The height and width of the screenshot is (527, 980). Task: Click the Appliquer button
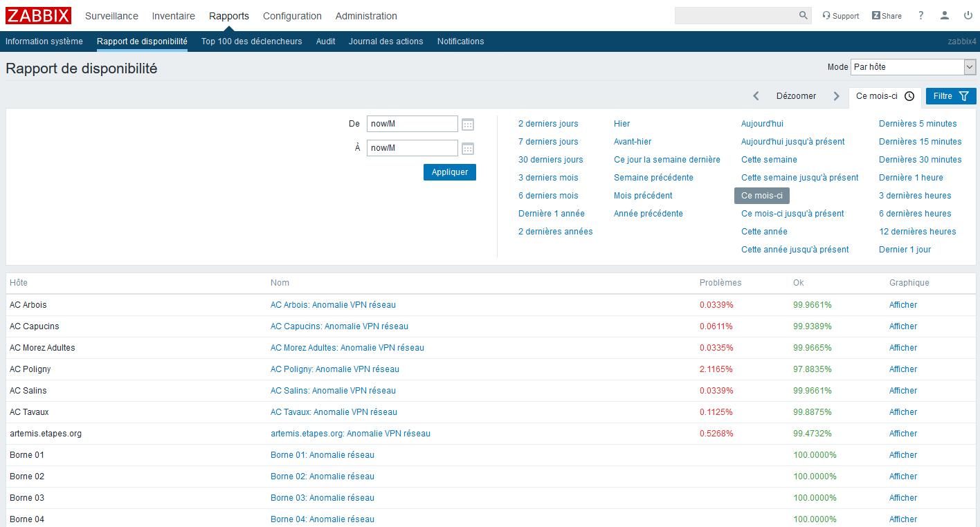click(449, 172)
